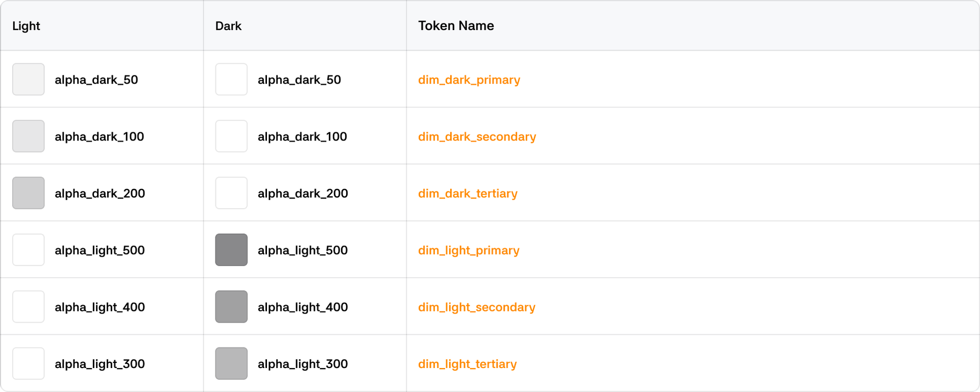Click the Dark column alpha_dark_100 swatch
The image size is (980, 392).
click(x=231, y=136)
